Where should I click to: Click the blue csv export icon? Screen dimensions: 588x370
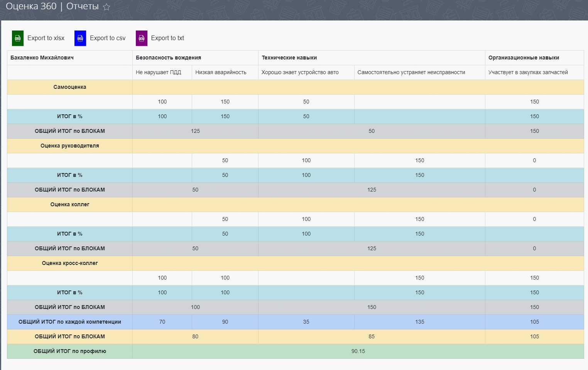pyautogui.click(x=80, y=38)
